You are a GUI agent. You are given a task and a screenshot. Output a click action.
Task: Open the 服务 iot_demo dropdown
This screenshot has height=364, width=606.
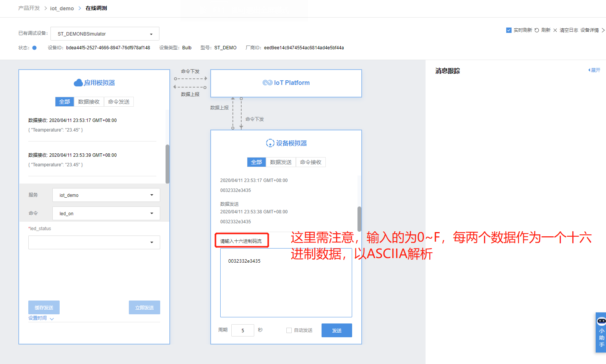click(x=106, y=195)
